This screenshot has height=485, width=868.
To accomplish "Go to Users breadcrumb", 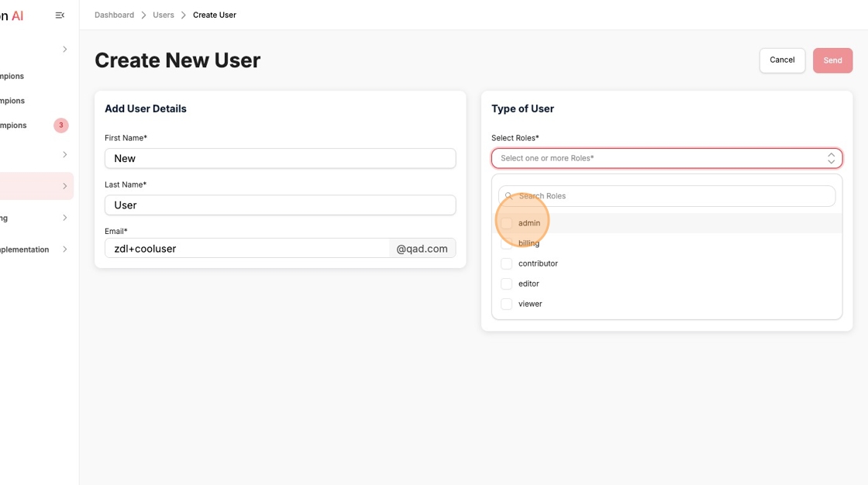I will point(164,15).
